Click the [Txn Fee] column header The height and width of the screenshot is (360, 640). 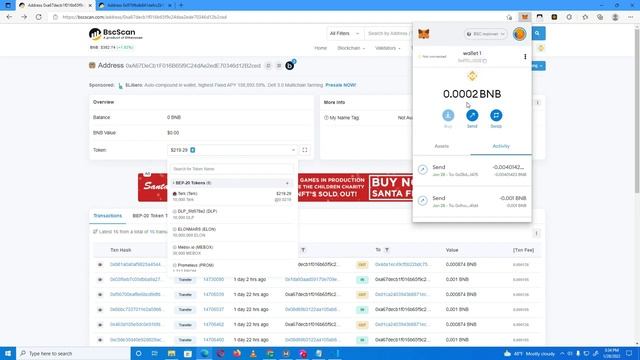523,250
